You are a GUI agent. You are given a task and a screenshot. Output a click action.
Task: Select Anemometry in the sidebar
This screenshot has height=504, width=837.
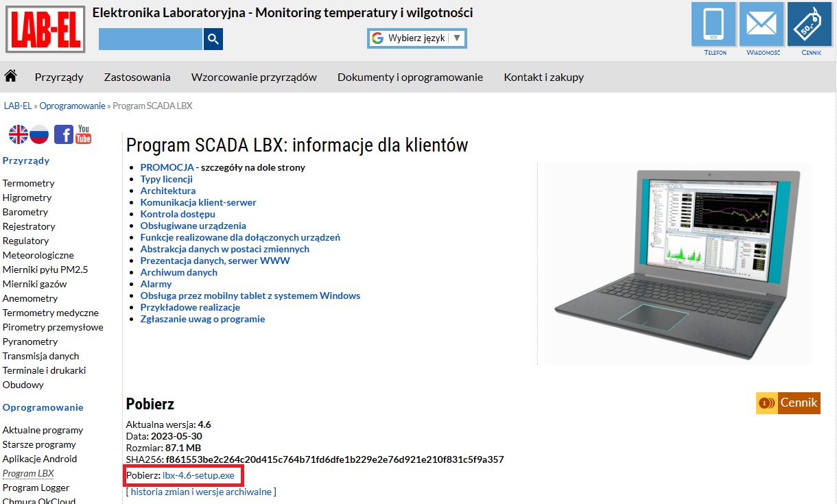point(30,298)
